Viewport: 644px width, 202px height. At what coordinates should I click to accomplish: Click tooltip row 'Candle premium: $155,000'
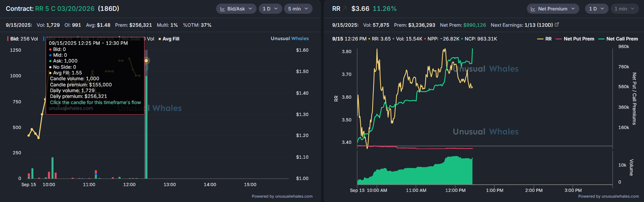(81, 85)
